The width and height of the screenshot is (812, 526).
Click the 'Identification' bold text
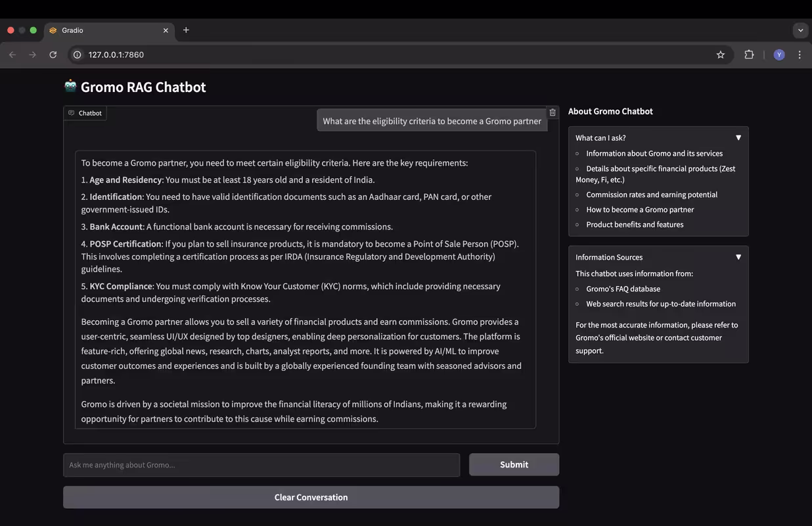point(116,197)
